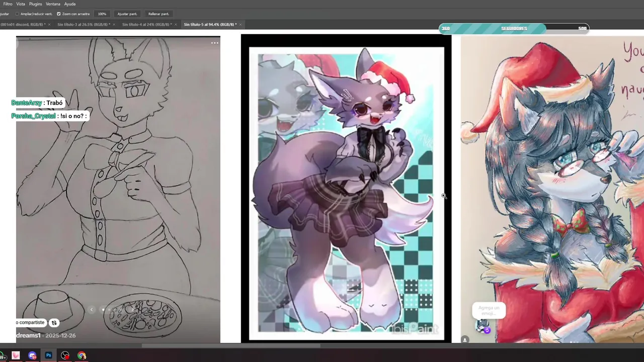Click the Porsha_Crystal chat username
This screenshot has height=362, width=644.
[x=33, y=116]
